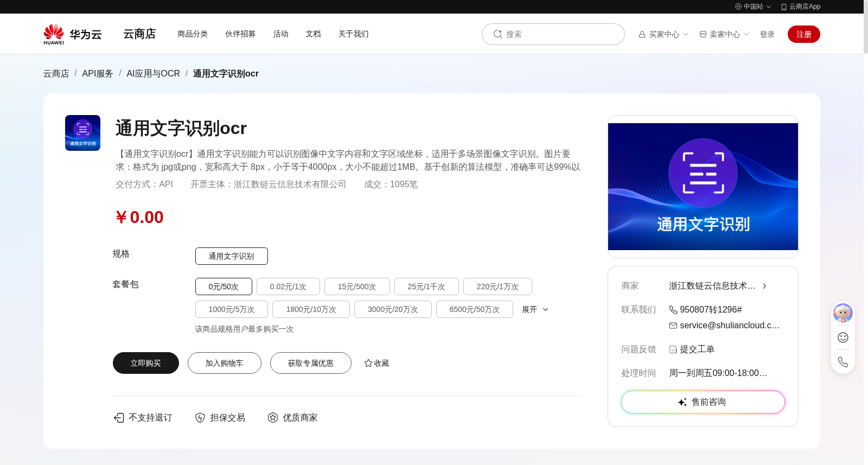Viewport: 868px width, 465px height.
Task: Click the search magnifier icon
Action: point(497,34)
